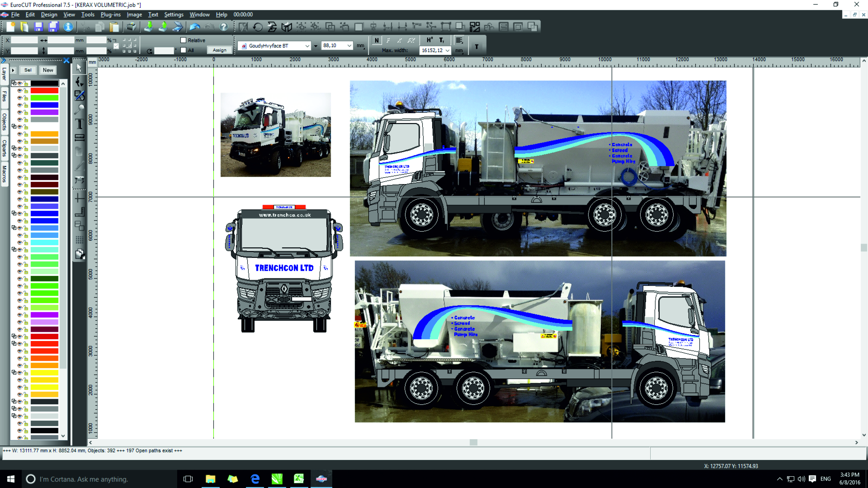This screenshot has height=488, width=868.
Task: Open the Plug-ins menu
Action: (x=110, y=14)
